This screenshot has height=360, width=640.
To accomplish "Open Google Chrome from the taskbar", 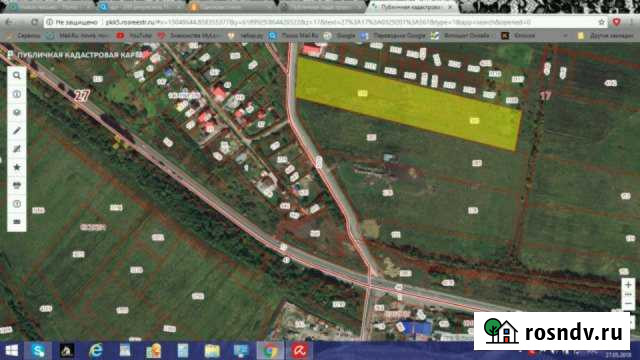I will (270, 351).
